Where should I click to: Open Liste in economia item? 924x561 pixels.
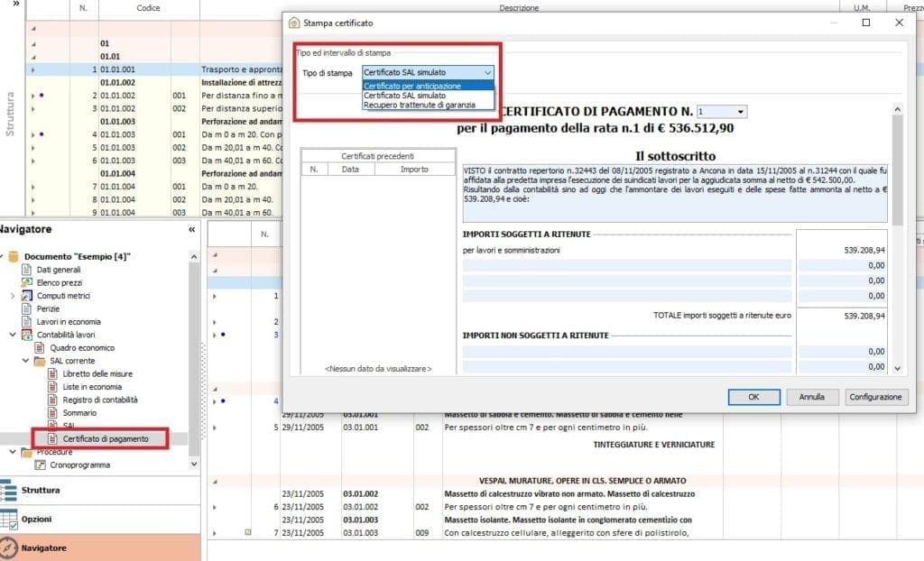pyautogui.click(x=92, y=387)
